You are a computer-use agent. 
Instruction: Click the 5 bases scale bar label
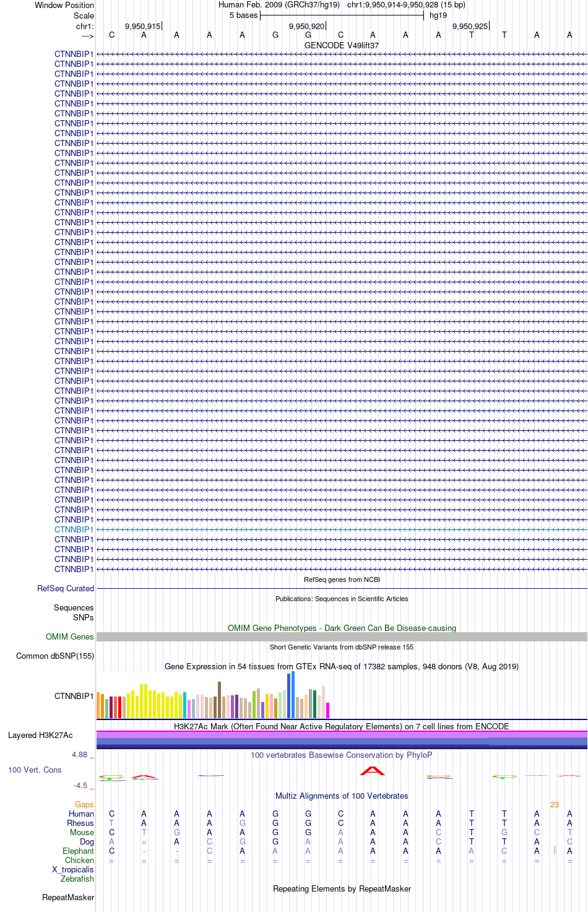coord(243,15)
